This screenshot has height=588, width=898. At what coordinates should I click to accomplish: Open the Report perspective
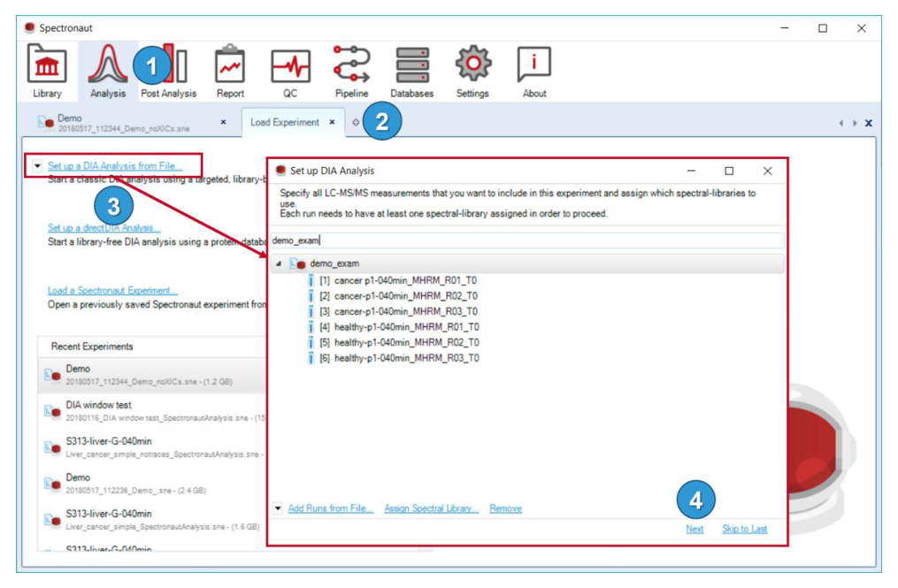tap(230, 71)
